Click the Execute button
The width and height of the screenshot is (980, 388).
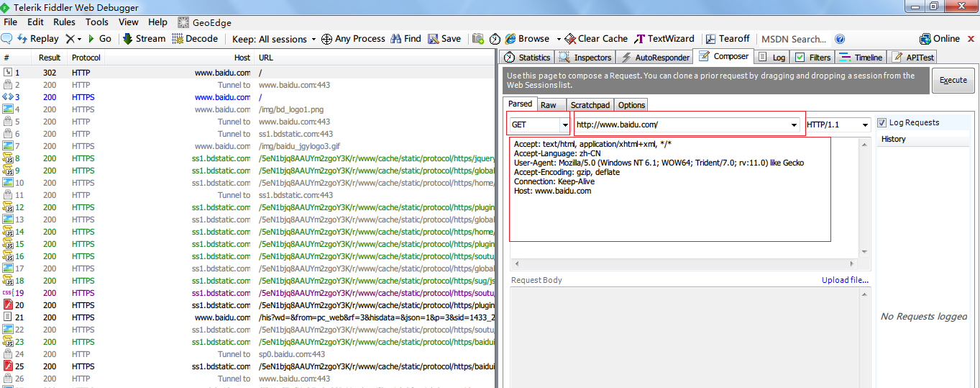point(953,80)
